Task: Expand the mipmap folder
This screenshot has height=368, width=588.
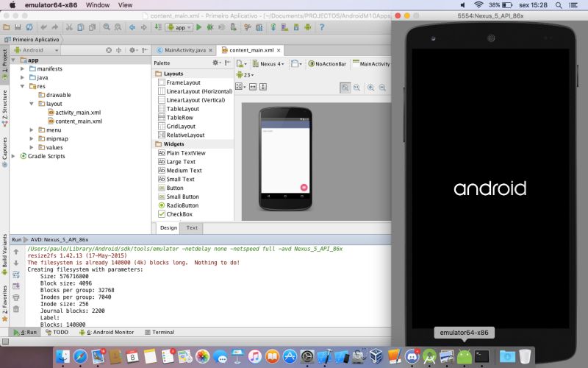Action: 32,138
